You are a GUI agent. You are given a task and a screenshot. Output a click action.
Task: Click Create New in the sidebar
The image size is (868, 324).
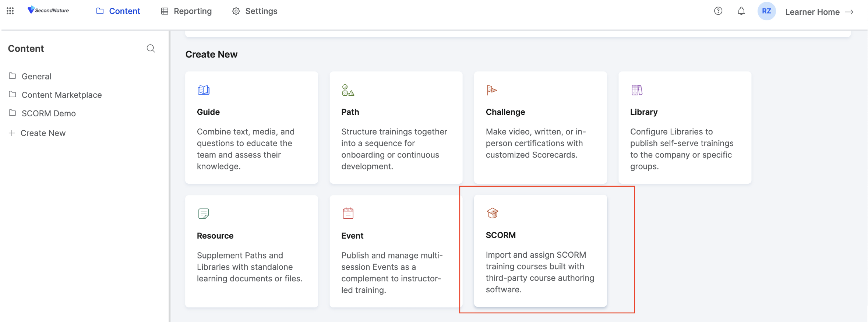(x=43, y=133)
